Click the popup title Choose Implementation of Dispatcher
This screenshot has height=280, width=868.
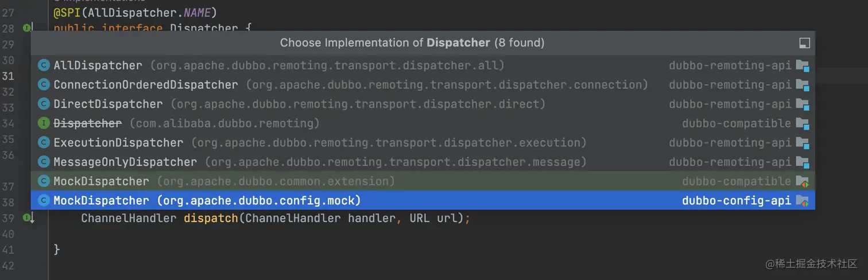tap(412, 43)
